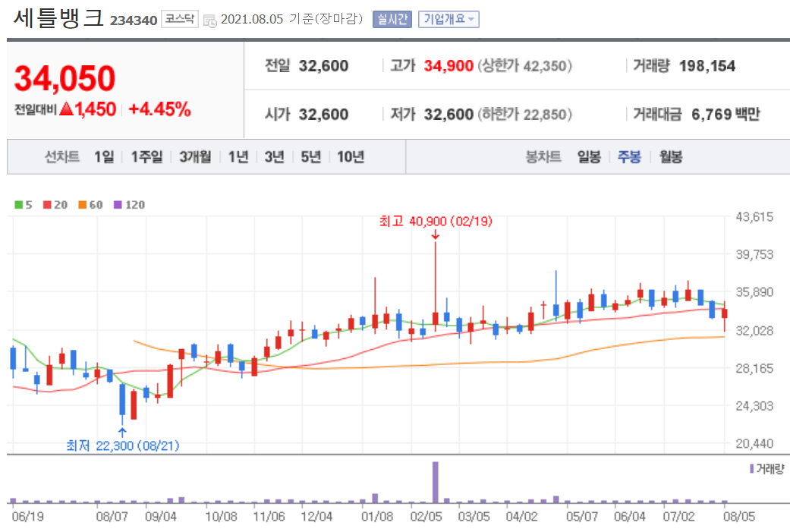Click the 43,615 price axis label
790x532 pixels.
click(x=754, y=217)
